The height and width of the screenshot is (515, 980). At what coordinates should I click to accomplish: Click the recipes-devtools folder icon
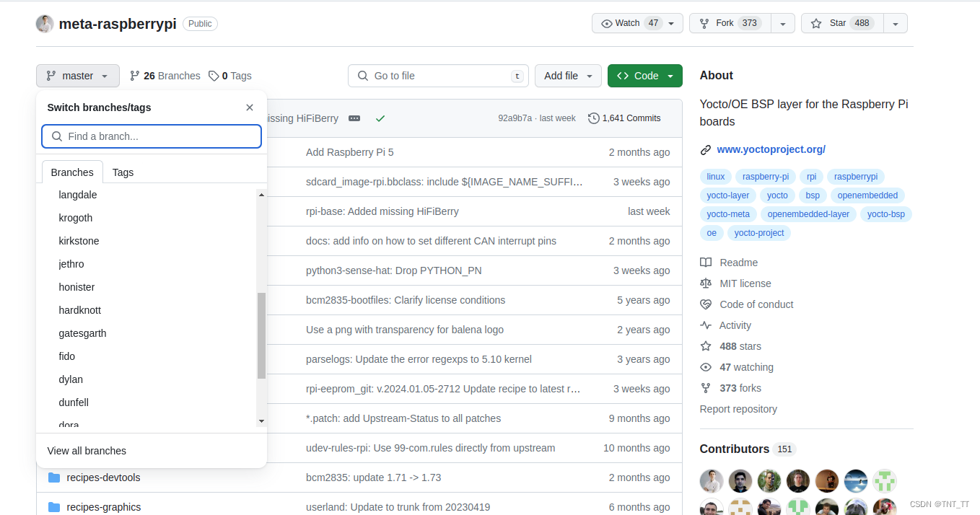[54, 477]
